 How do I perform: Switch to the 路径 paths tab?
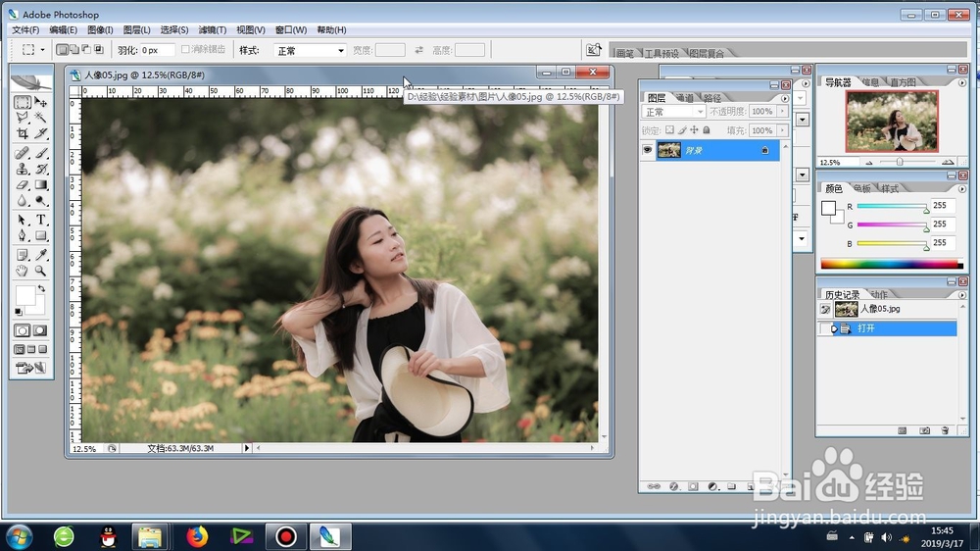click(x=712, y=98)
